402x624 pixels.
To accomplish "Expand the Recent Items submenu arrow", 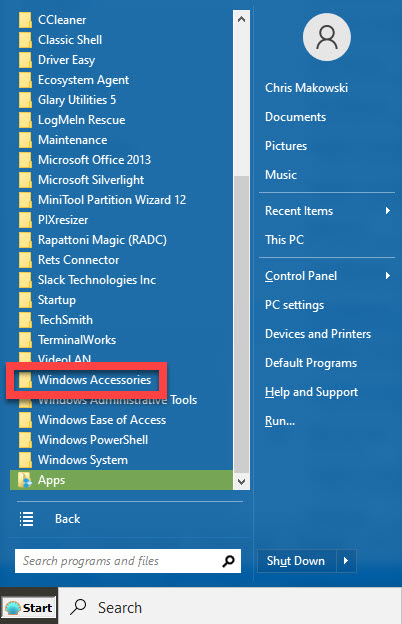I will click(x=388, y=211).
